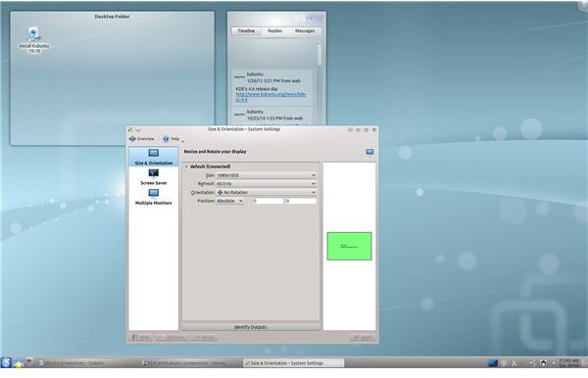Click the kubuntu avatar on the 1/26/11 post
This screenshot has width=588, height=378.
239,77
